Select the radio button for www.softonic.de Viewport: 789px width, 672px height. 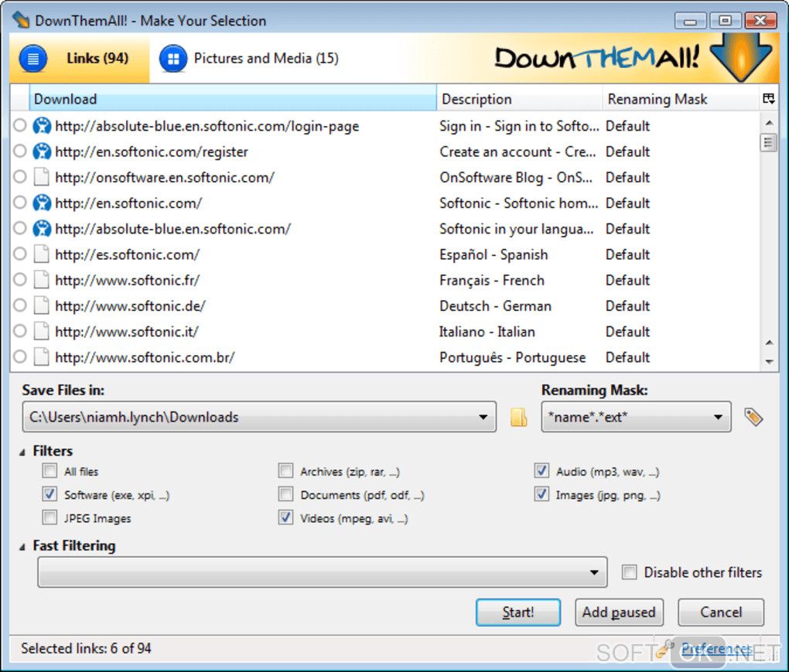(x=19, y=305)
